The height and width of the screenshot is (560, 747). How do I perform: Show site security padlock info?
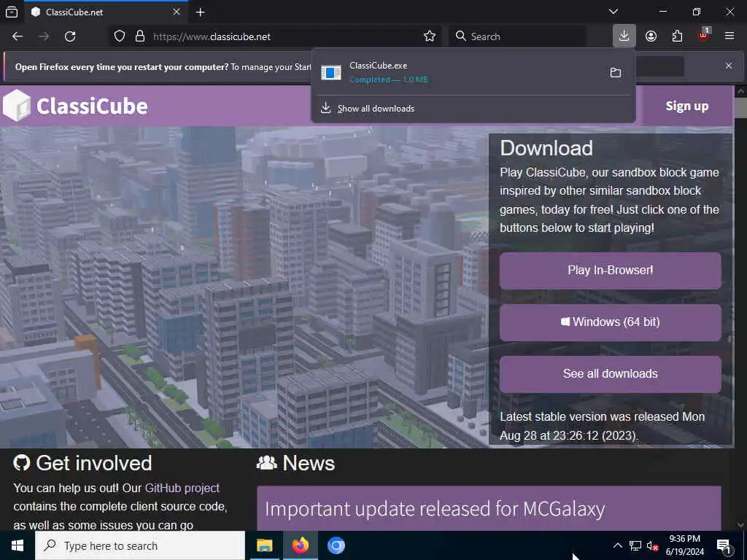tap(140, 36)
